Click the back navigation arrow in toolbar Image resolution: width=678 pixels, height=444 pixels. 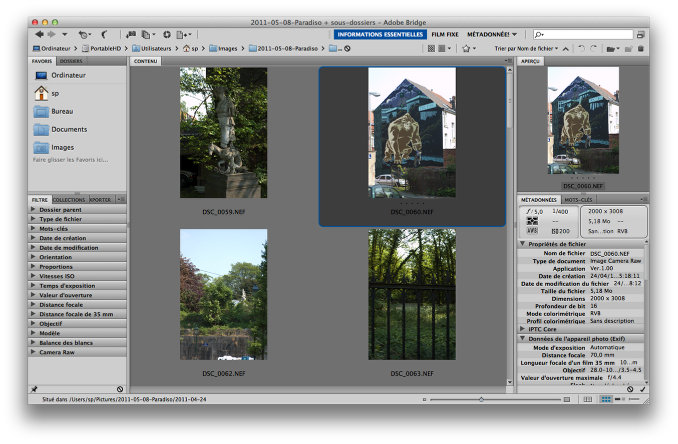[x=39, y=34]
